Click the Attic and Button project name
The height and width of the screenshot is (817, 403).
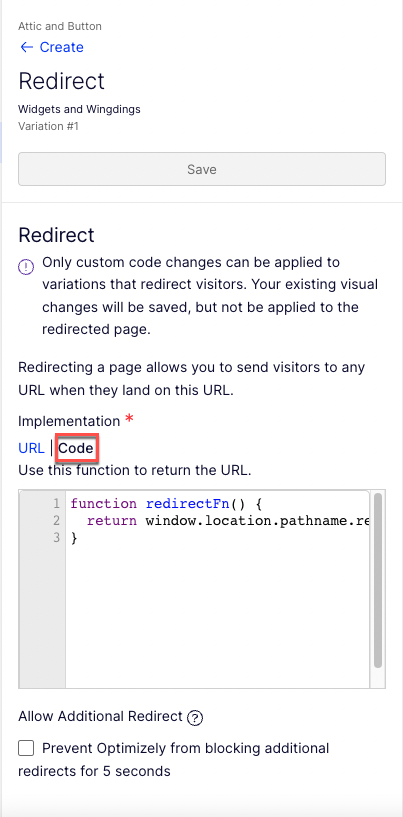click(x=60, y=26)
